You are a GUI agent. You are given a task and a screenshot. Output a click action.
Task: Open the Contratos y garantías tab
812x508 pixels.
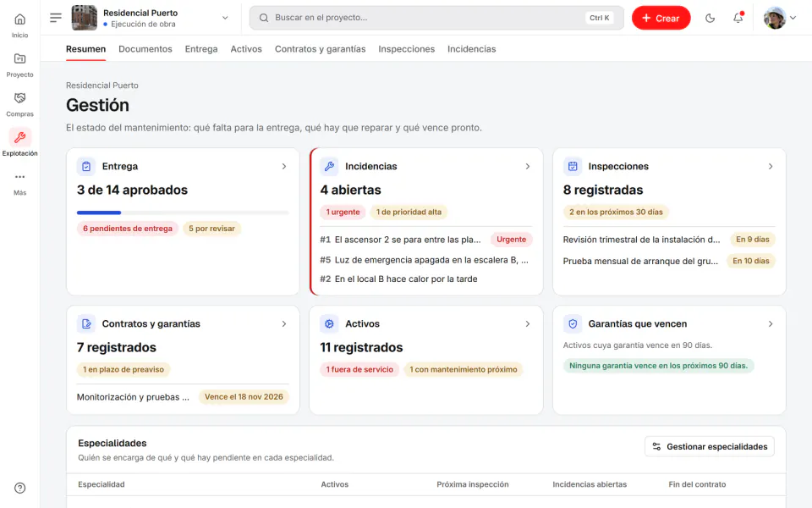(x=320, y=49)
